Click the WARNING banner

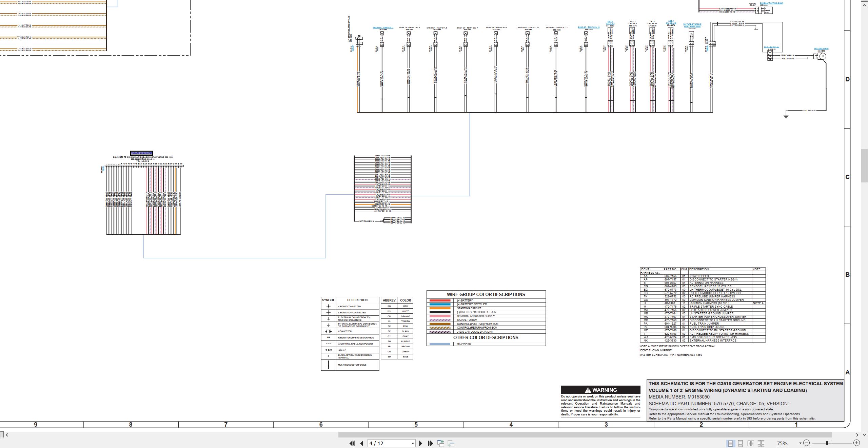600,390
